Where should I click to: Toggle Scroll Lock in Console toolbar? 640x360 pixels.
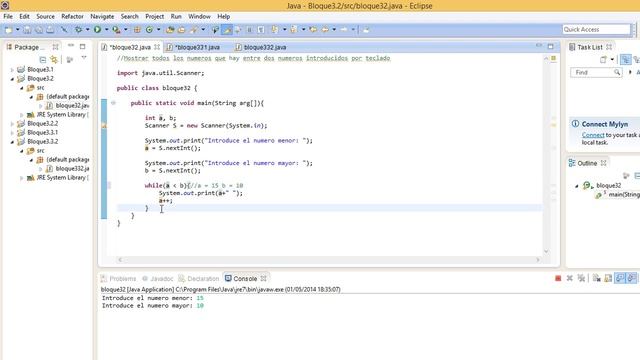coord(608,278)
